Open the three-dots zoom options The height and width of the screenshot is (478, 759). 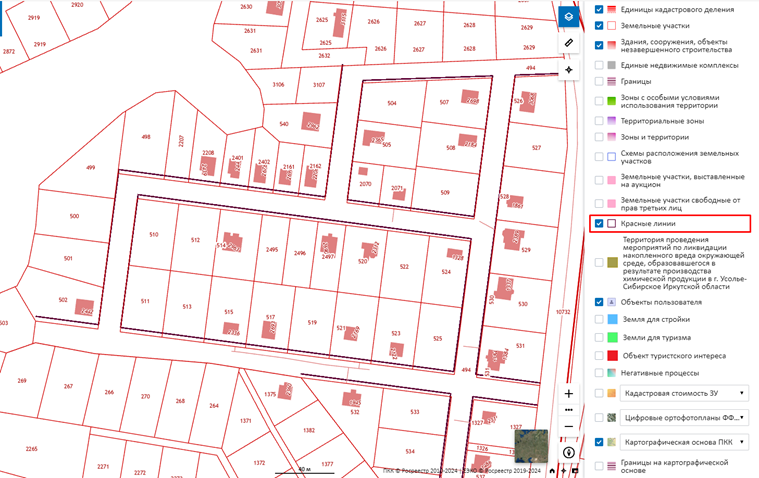coord(568,410)
